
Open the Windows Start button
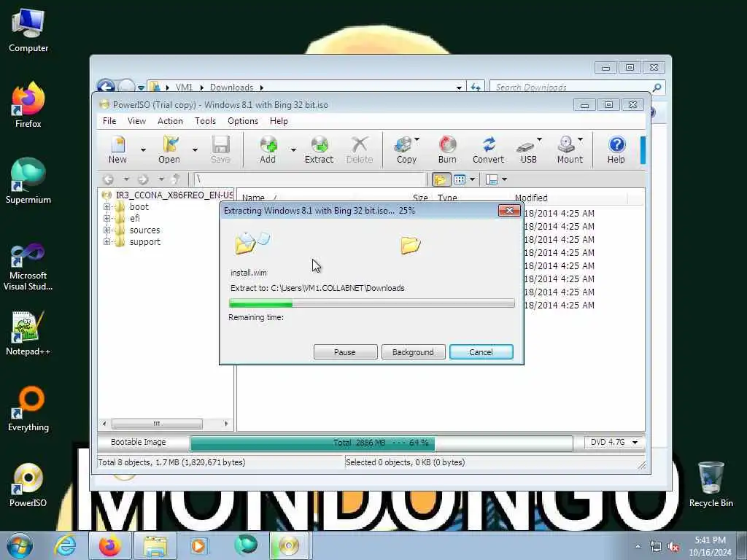pos(20,545)
